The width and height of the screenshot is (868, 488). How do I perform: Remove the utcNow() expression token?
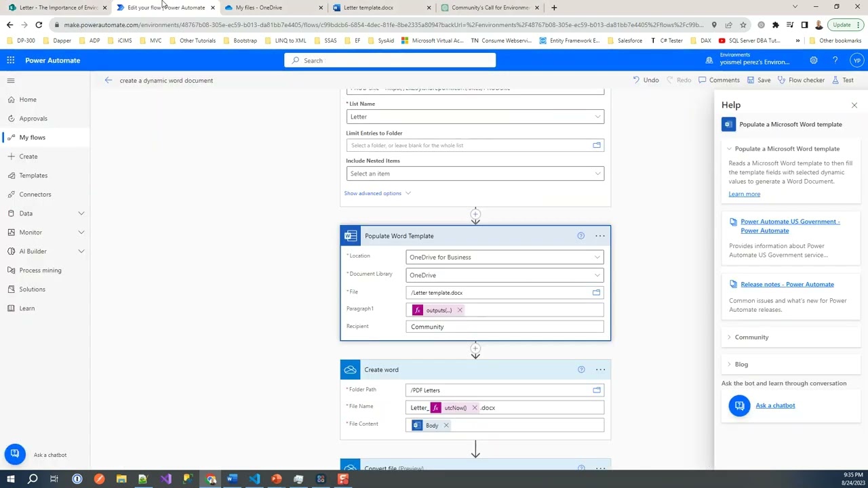tap(474, 408)
